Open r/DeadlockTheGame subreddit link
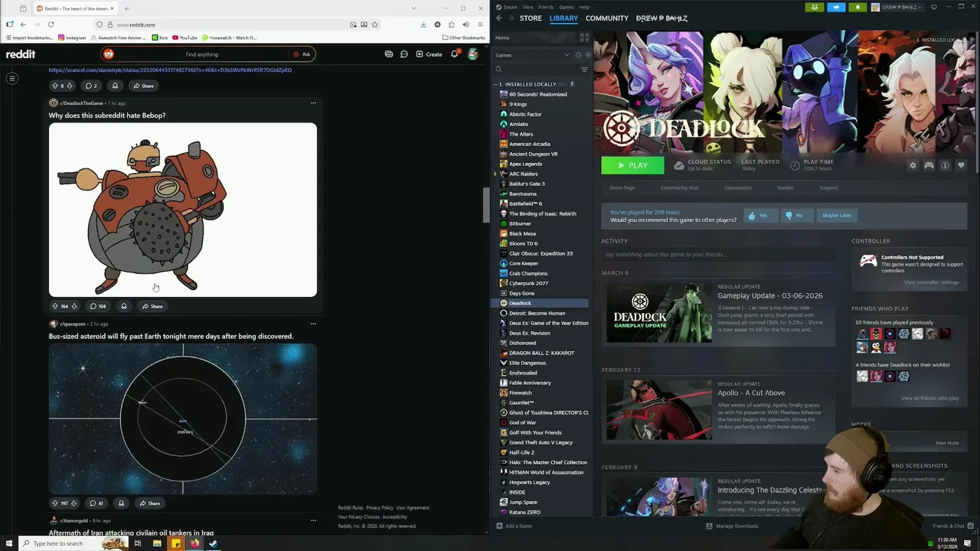The width and height of the screenshot is (980, 551). 81,103
